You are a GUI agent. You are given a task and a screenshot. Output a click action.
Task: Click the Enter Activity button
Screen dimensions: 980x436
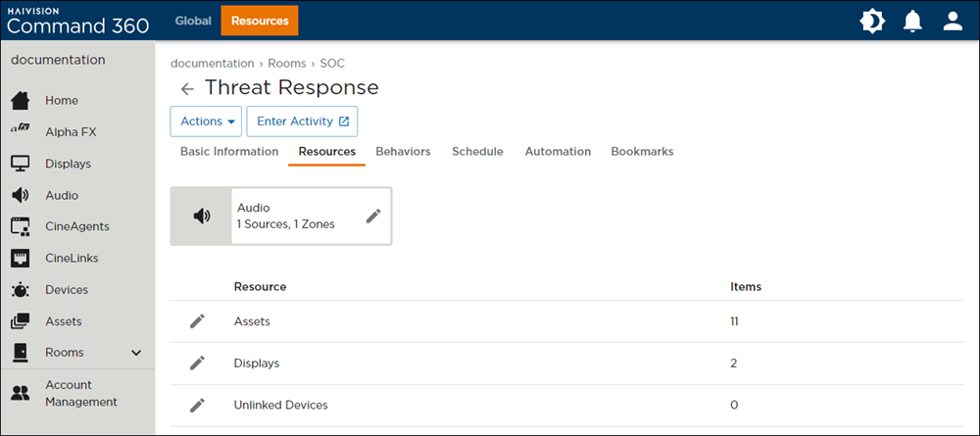coord(302,121)
